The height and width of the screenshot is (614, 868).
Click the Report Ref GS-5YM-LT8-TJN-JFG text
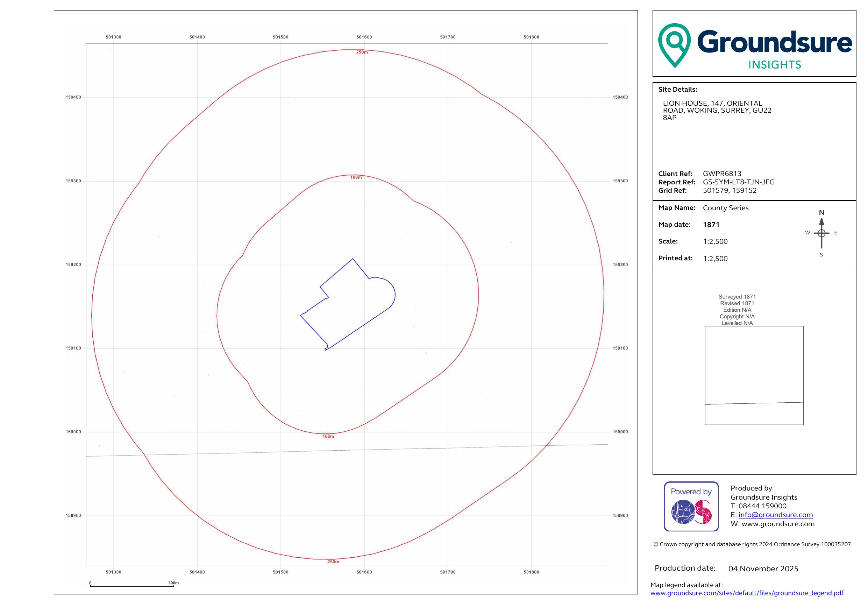point(738,182)
